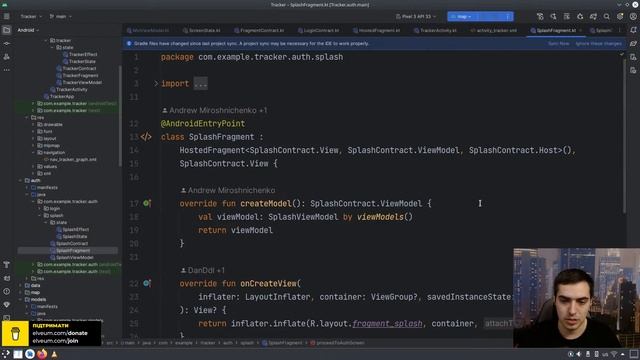Switch to the TrackerActivity.kt tab
The width and height of the screenshot is (640, 360).
[435, 30]
